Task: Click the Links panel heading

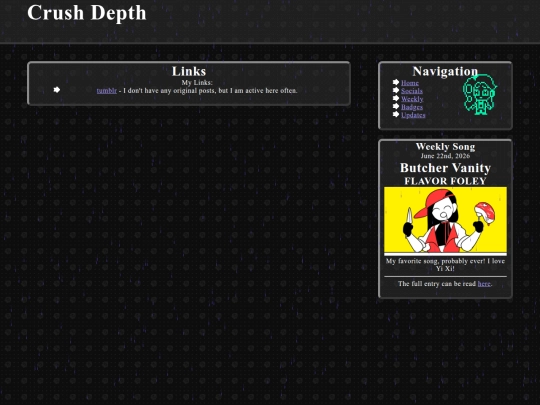Action: tap(189, 71)
